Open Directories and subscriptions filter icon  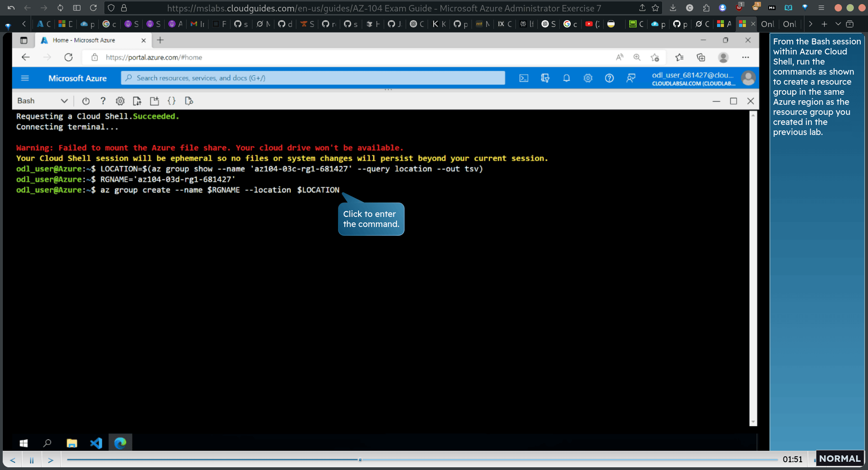point(545,78)
